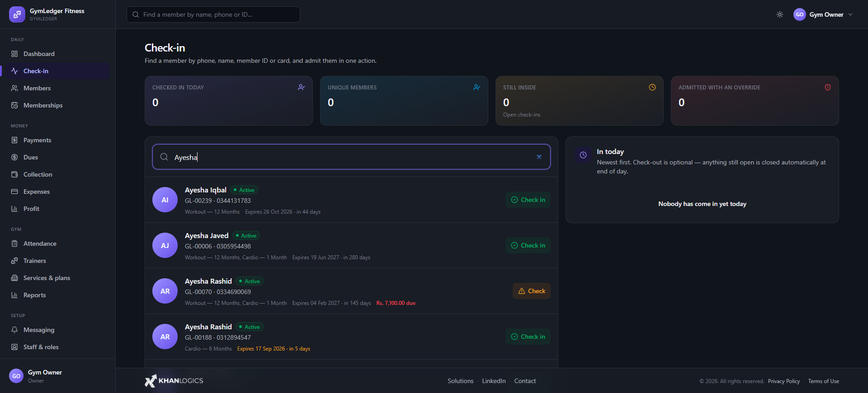Open the LinkedIn footer link

(494, 381)
